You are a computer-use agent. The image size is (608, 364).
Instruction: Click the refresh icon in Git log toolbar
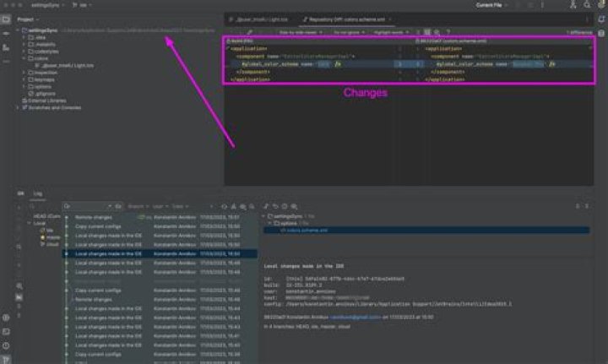tap(224, 207)
